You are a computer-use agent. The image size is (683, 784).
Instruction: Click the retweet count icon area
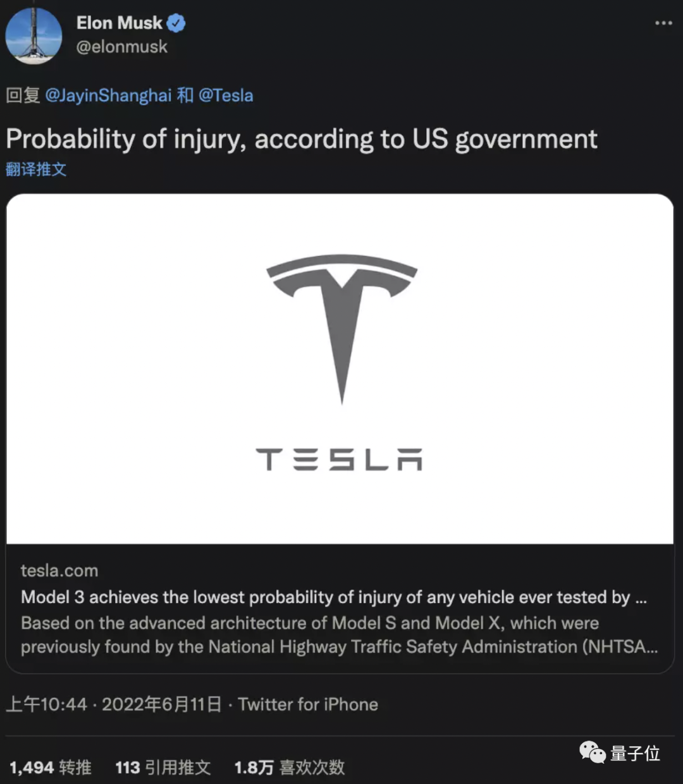pos(49,768)
